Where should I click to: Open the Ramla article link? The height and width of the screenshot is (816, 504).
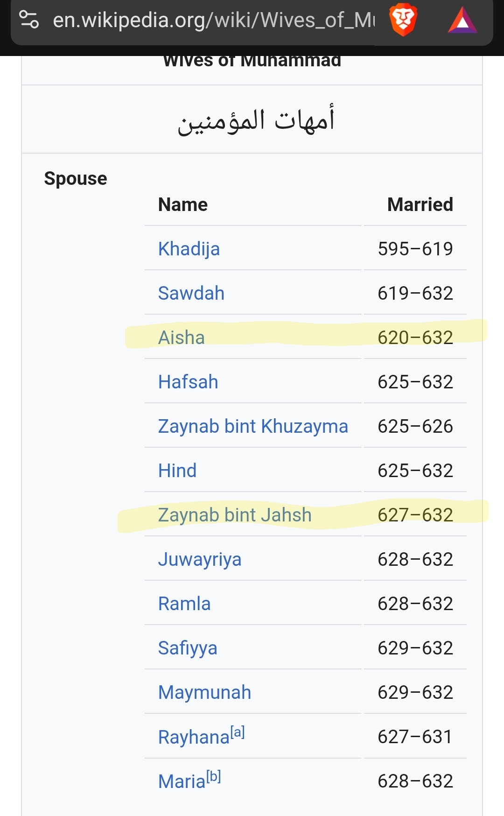[x=184, y=604]
